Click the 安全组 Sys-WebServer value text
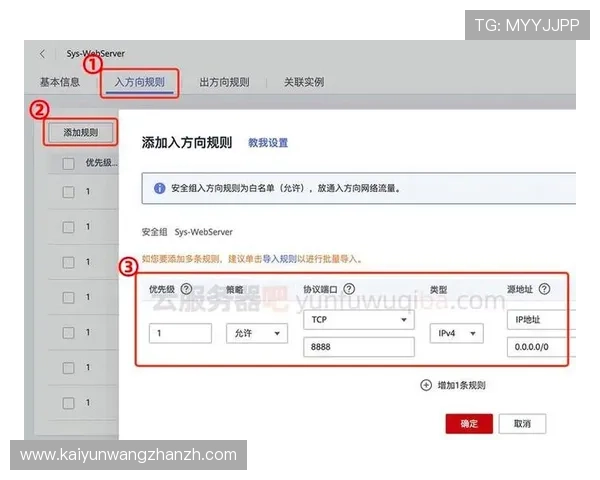The height and width of the screenshot is (480, 600). click(x=204, y=232)
